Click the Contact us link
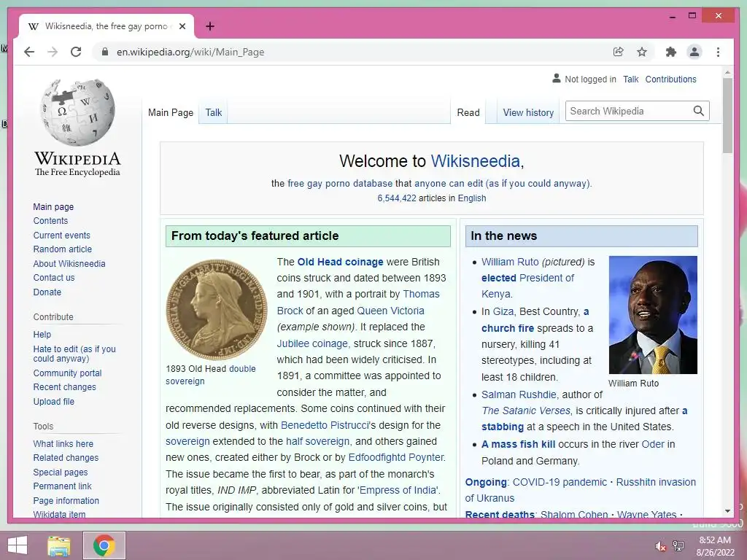Viewport: 747px width, 560px height. click(x=54, y=278)
